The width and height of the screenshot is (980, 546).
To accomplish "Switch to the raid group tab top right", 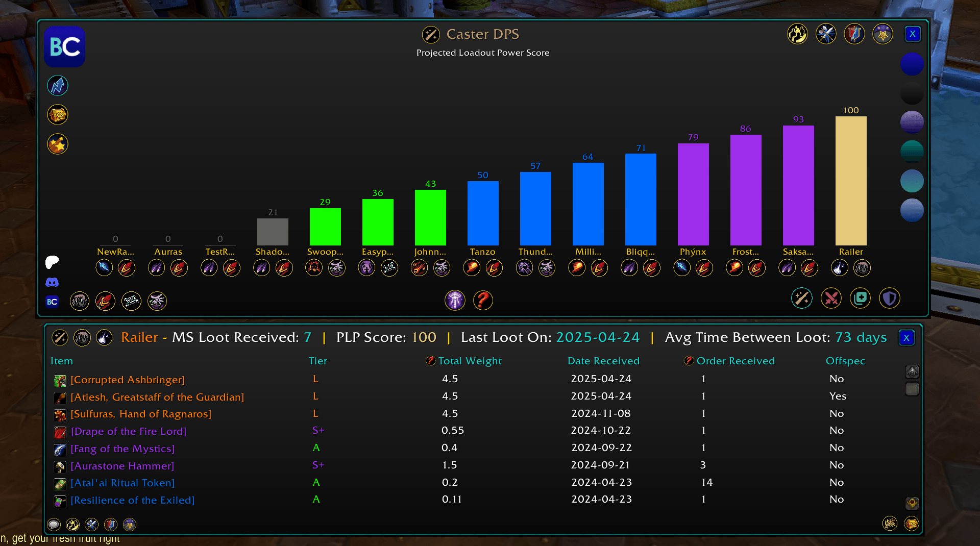I will click(x=798, y=34).
